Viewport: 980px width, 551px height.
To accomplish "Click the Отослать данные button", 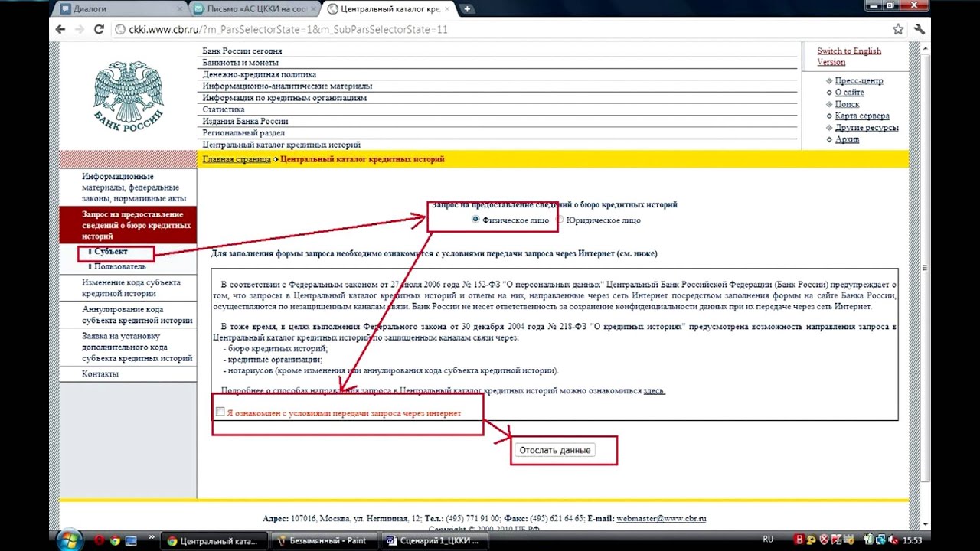I will click(x=555, y=450).
